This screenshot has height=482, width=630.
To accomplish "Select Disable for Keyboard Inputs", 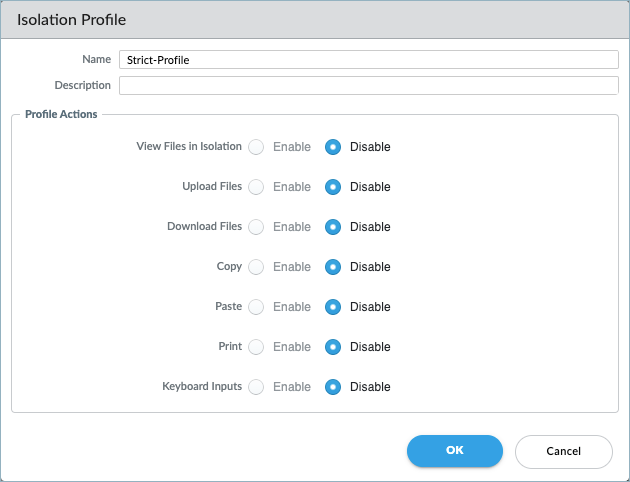I will coord(334,387).
